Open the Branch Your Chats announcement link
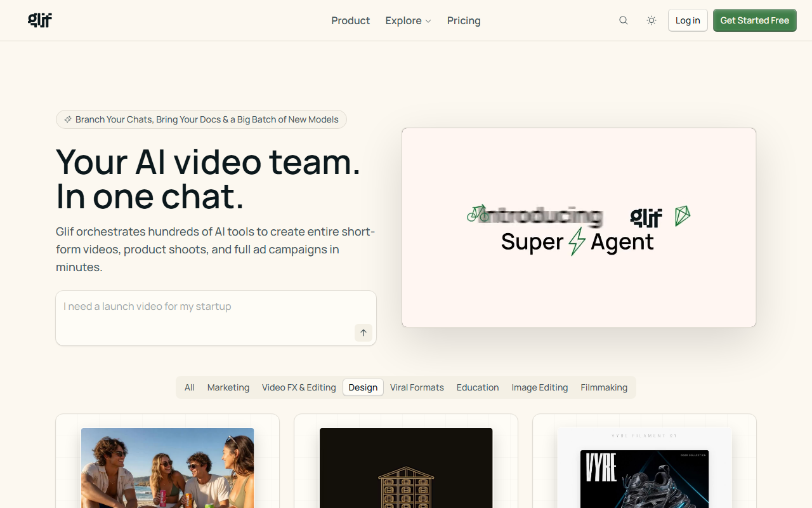 [x=201, y=119]
